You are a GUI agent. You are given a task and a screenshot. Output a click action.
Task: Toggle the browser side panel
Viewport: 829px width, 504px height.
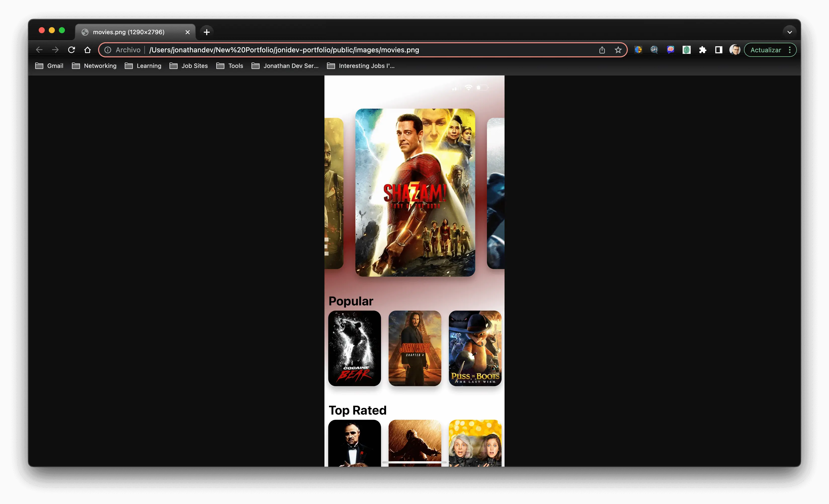(719, 50)
